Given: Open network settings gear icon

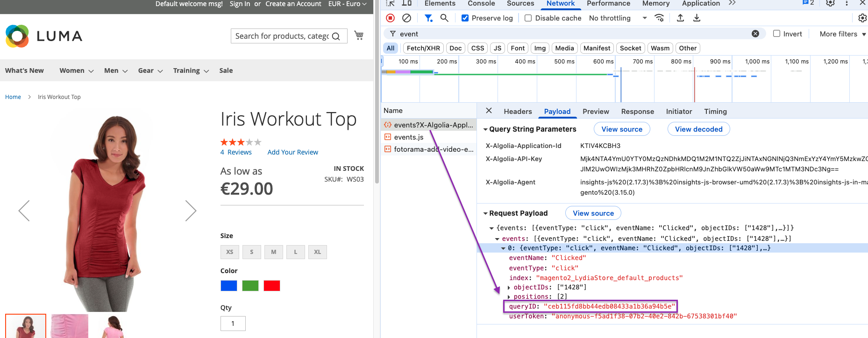Looking at the screenshot, I should pyautogui.click(x=862, y=18).
